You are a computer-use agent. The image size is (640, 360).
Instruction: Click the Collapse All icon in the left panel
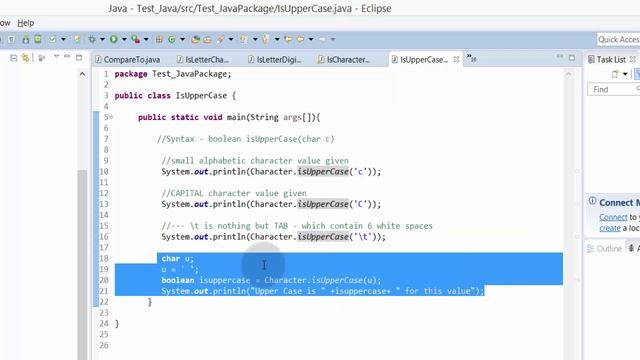point(13,58)
